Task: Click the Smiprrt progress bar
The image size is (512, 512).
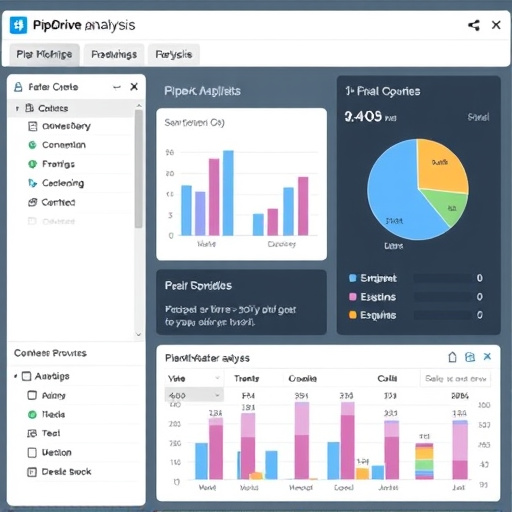Action: tap(442, 278)
